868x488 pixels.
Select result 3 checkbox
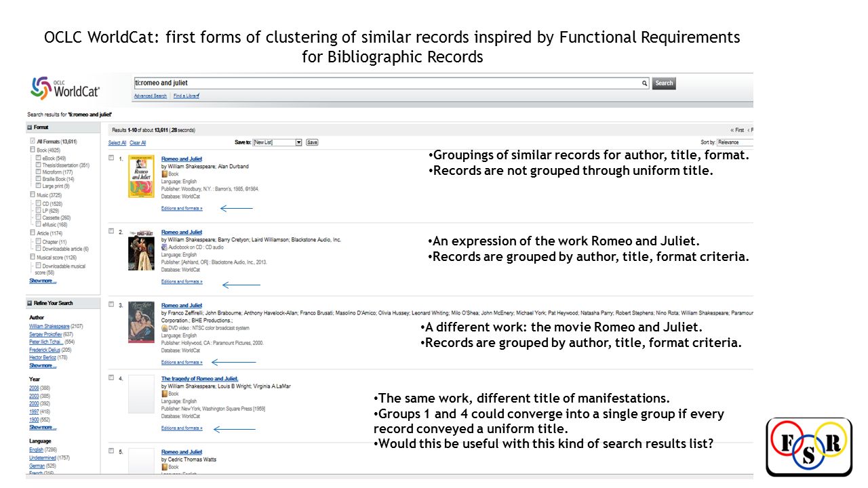(x=111, y=304)
